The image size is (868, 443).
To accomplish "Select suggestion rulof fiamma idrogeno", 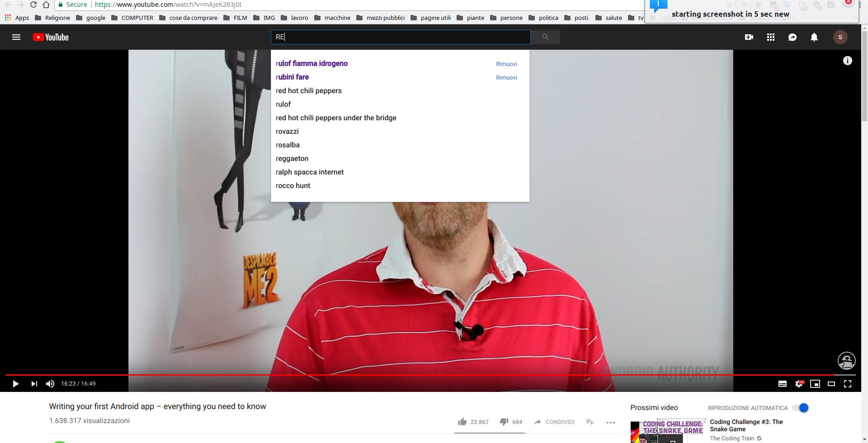I will pyautogui.click(x=311, y=64).
